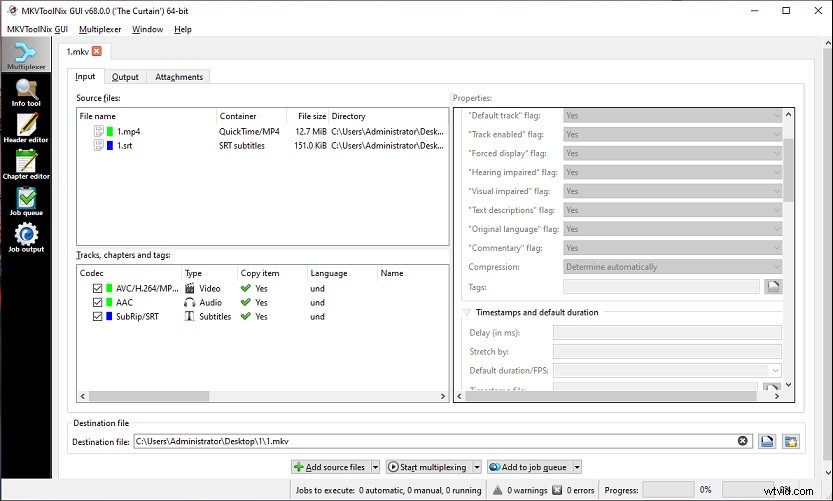
Task: Uncheck the SubRip/SRT subtitle track
Action: [97, 316]
